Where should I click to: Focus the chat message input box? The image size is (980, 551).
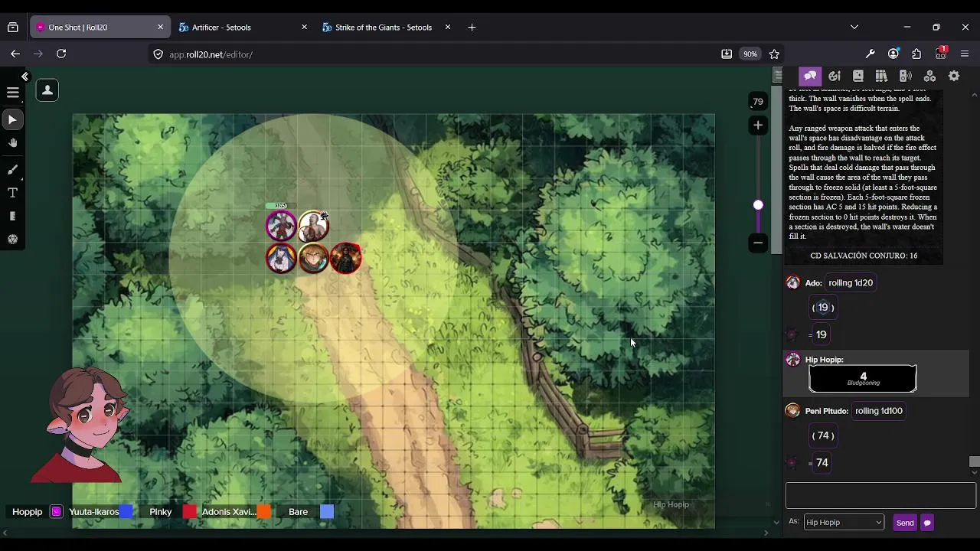(x=880, y=495)
